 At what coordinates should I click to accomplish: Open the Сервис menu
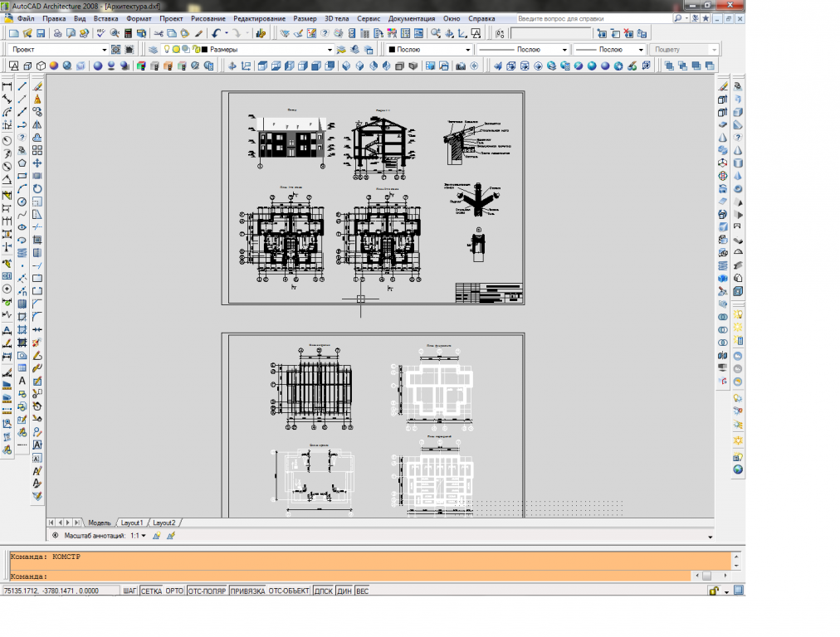click(369, 18)
